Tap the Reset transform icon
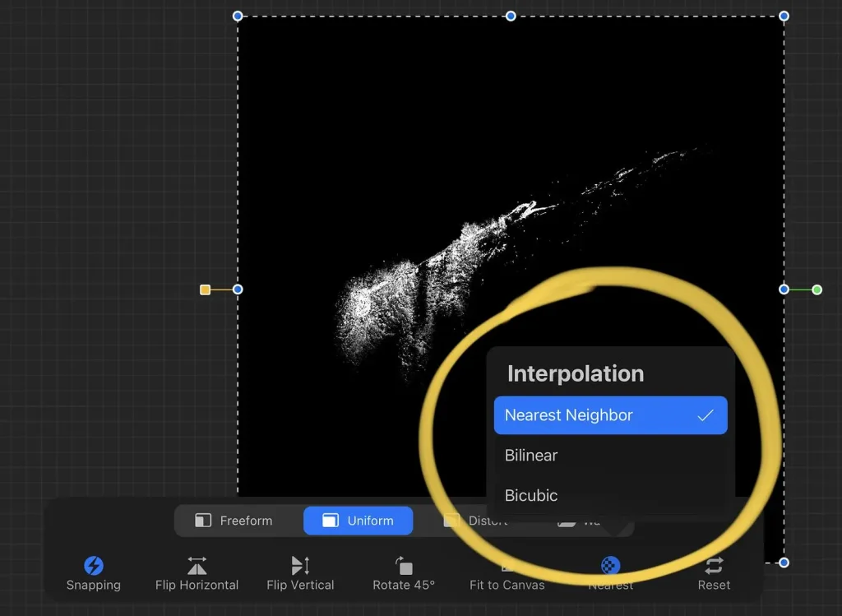The image size is (842, 616). coord(713,566)
